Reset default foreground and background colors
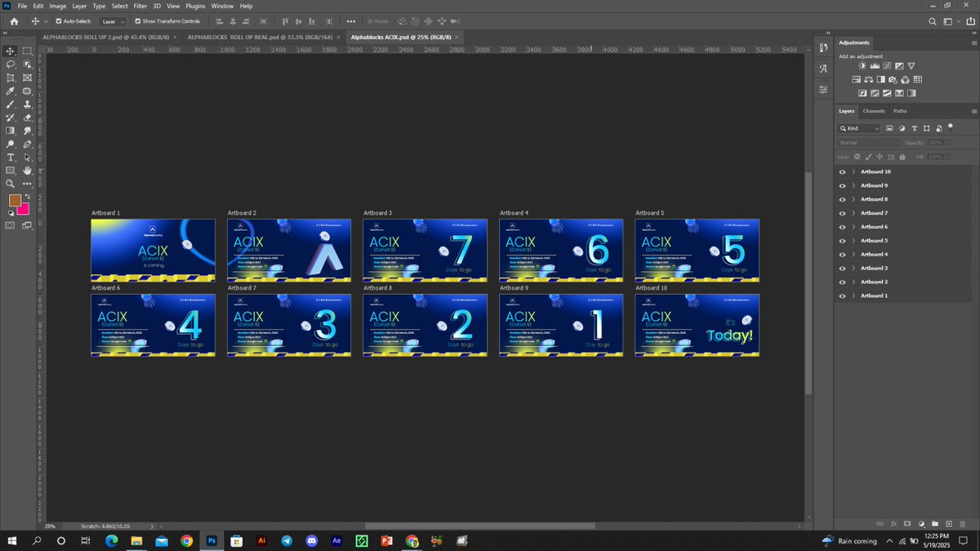Viewport: 980px width, 551px height. click(x=11, y=212)
